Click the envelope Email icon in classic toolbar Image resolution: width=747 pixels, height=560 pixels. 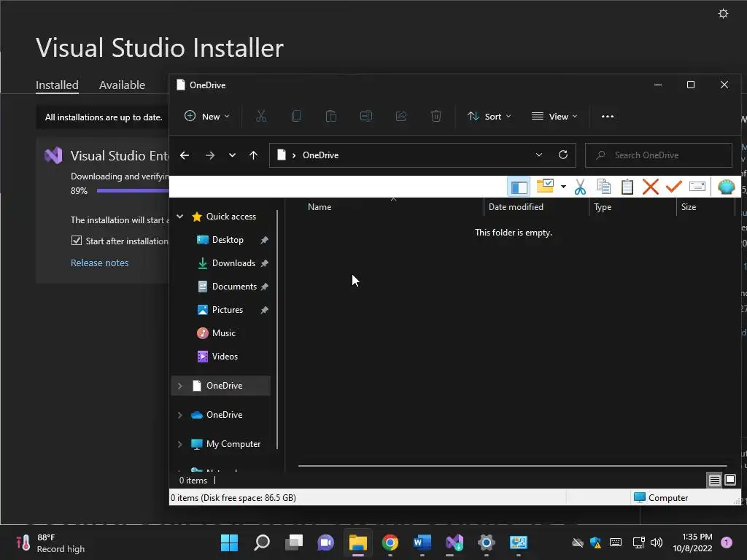click(x=697, y=186)
